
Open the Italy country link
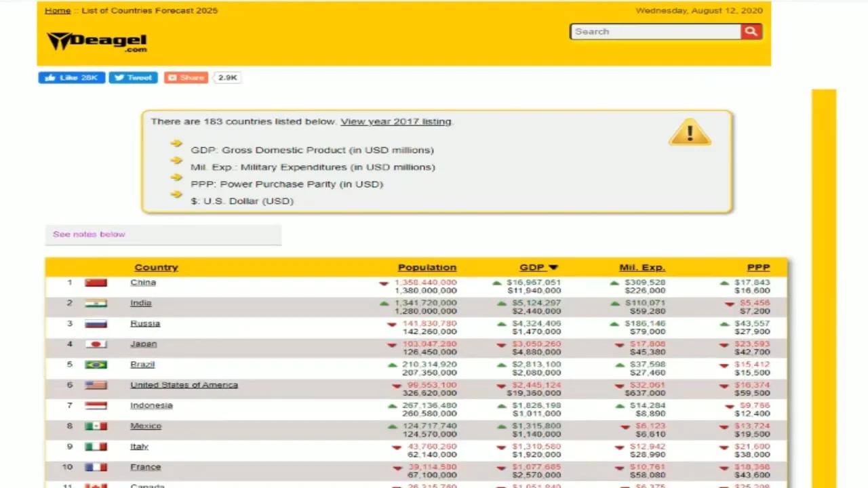tap(139, 446)
